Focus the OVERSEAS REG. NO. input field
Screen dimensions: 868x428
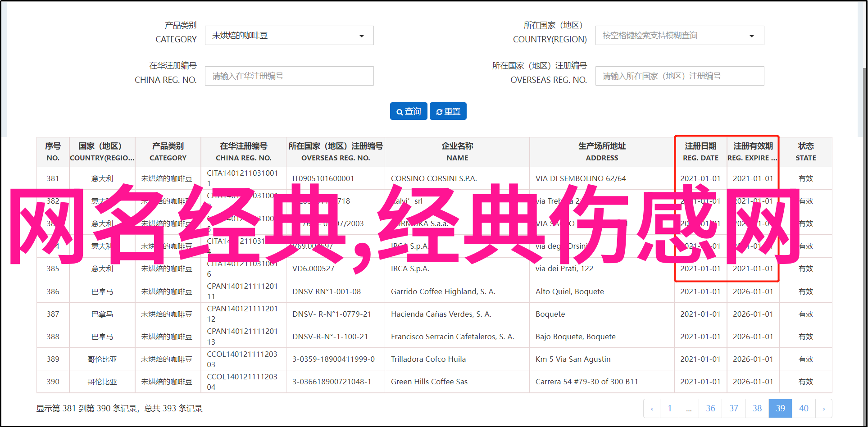pos(680,76)
